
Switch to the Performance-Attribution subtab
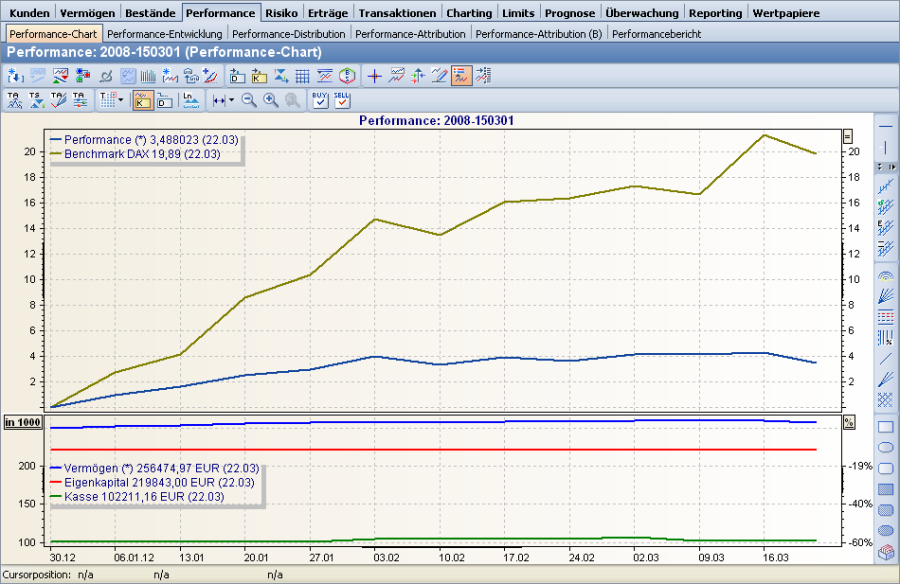pos(410,34)
